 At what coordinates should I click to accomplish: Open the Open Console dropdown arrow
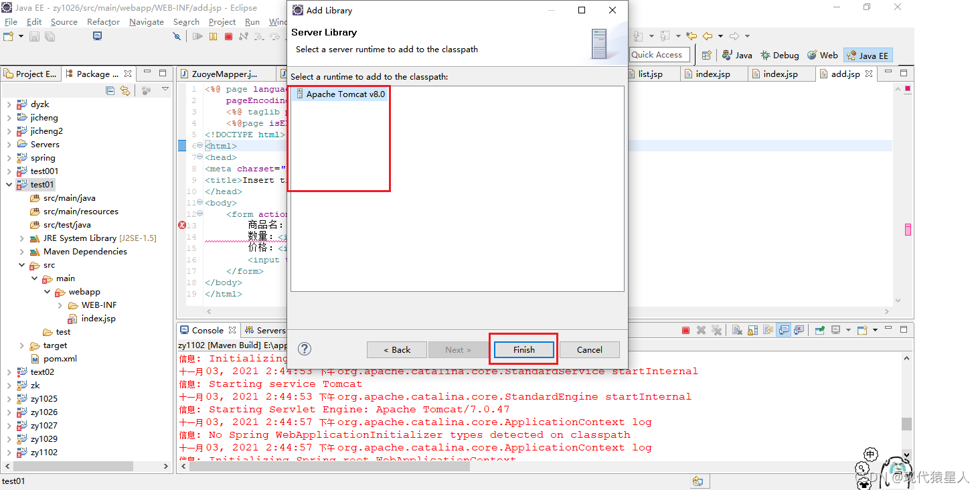click(875, 330)
